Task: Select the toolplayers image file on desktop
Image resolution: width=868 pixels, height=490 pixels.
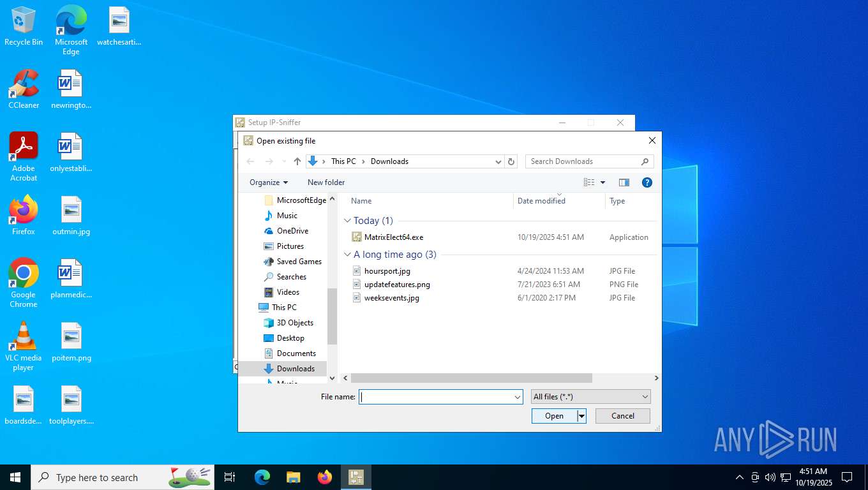Action: (x=71, y=405)
